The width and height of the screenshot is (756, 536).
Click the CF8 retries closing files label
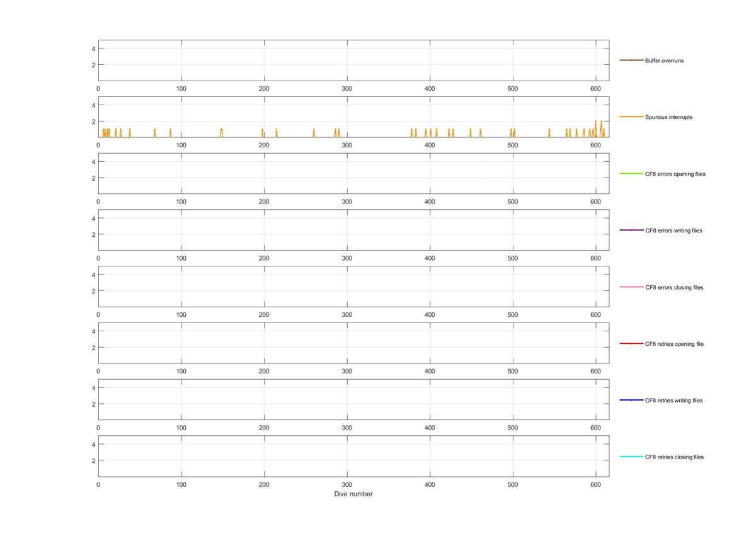click(674, 457)
